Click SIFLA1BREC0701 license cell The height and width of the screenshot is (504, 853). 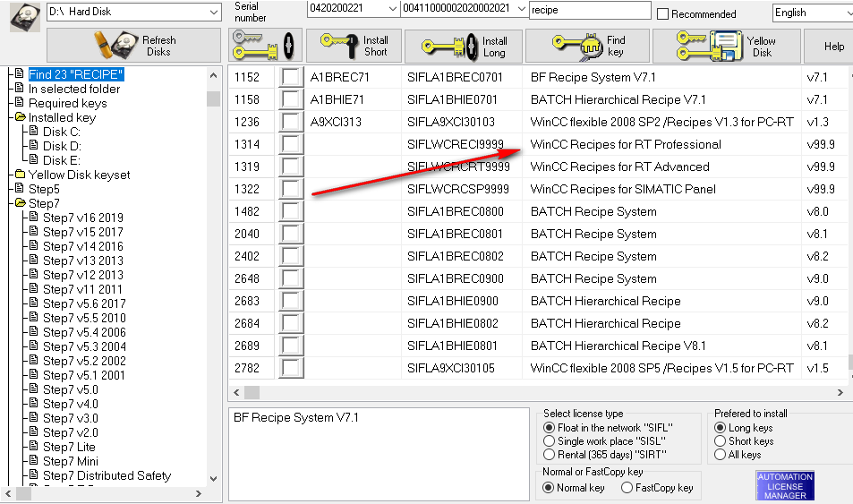455,77
